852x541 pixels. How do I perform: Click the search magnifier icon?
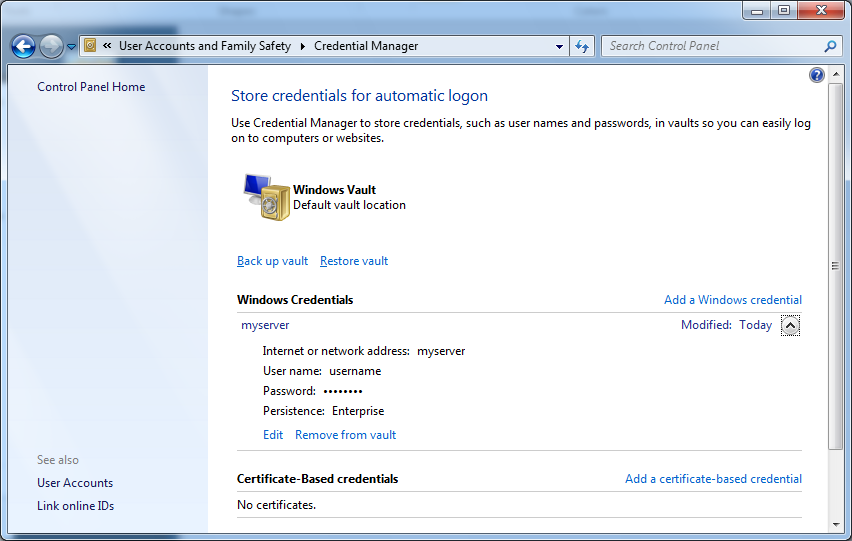[x=830, y=46]
